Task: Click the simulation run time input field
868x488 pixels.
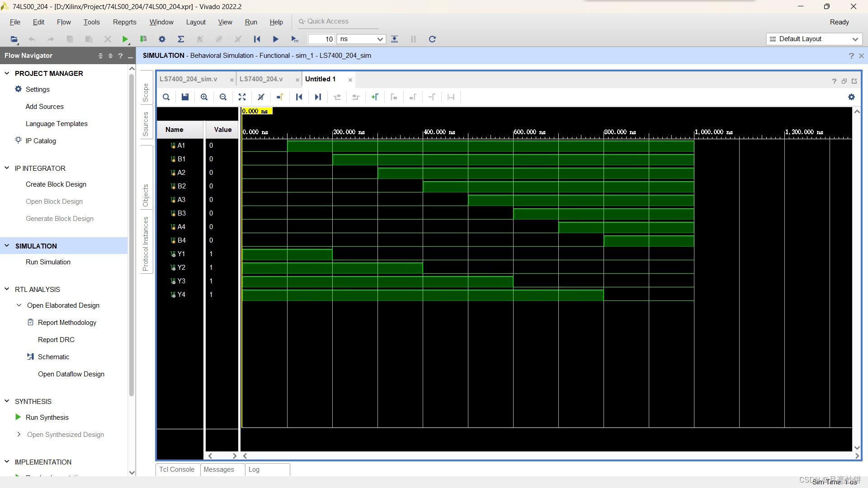Action: [321, 39]
